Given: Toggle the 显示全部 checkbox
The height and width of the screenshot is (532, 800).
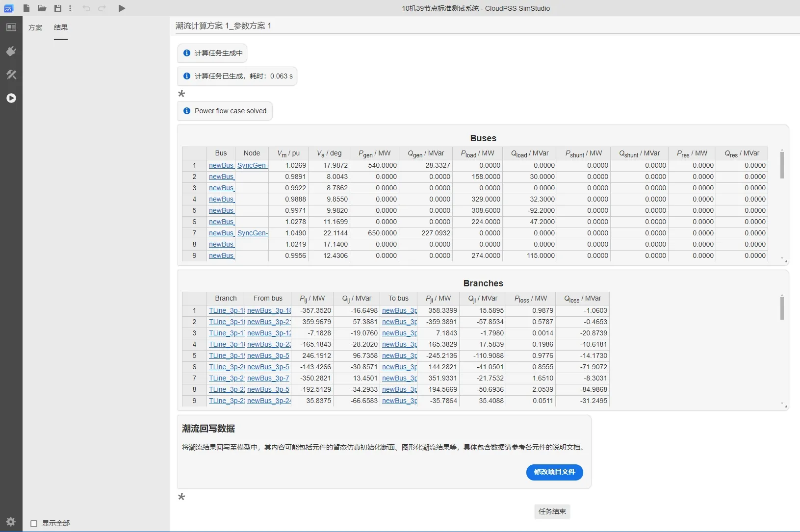Looking at the screenshot, I should click(x=34, y=524).
